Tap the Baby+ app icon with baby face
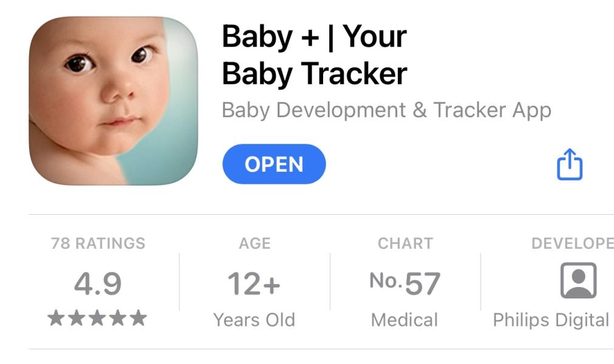The width and height of the screenshot is (614, 364). pyautogui.click(x=114, y=101)
